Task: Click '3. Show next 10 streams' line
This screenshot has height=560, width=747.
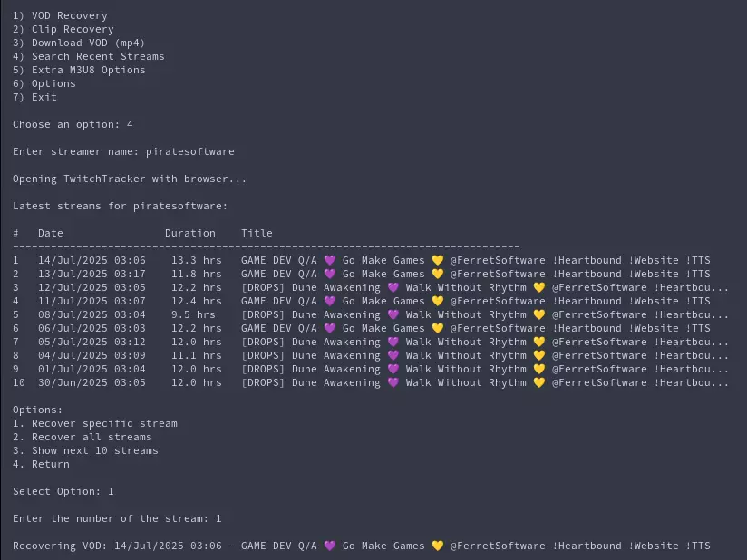Action: pyautogui.click(x=85, y=451)
